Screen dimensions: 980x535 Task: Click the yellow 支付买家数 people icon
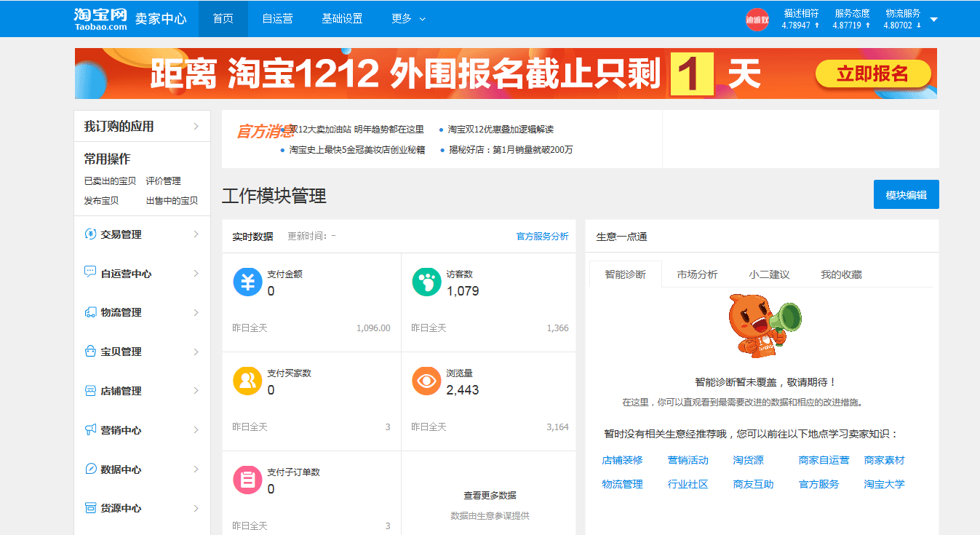tap(247, 381)
